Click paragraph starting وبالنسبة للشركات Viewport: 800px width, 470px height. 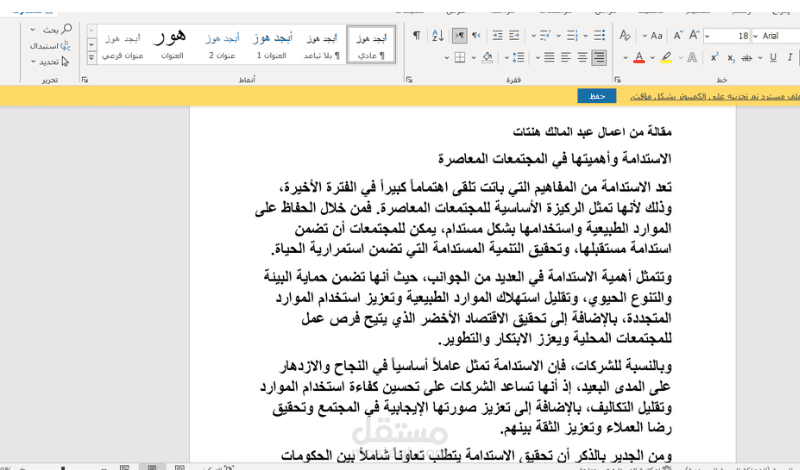pyautogui.click(x=466, y=397)
